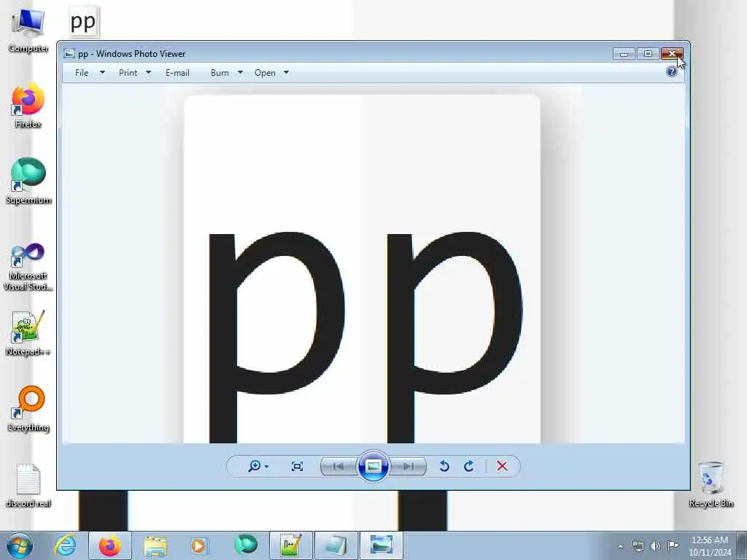Maximize the Windows Photo Viewer window
The image size is (747, 560).
(648, 54)
